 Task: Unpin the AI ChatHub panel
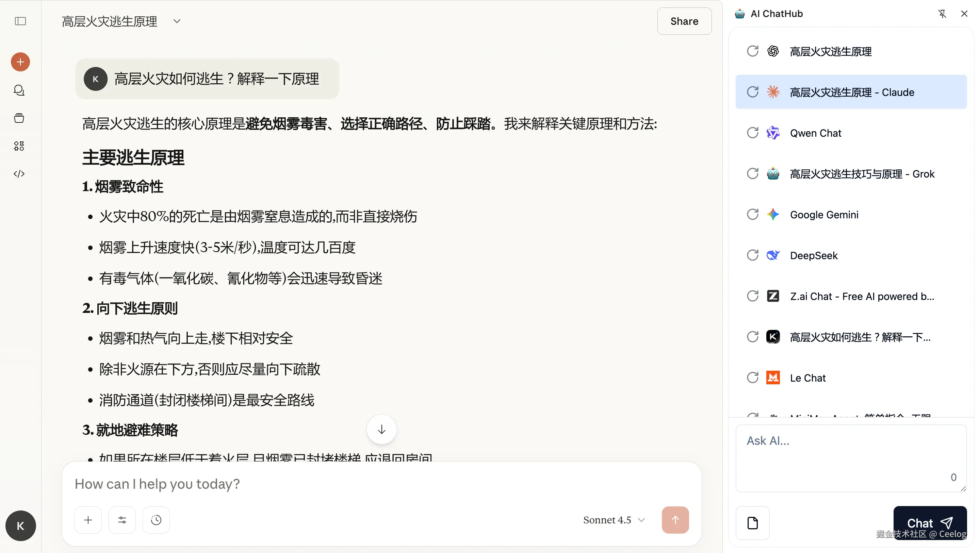942,14
